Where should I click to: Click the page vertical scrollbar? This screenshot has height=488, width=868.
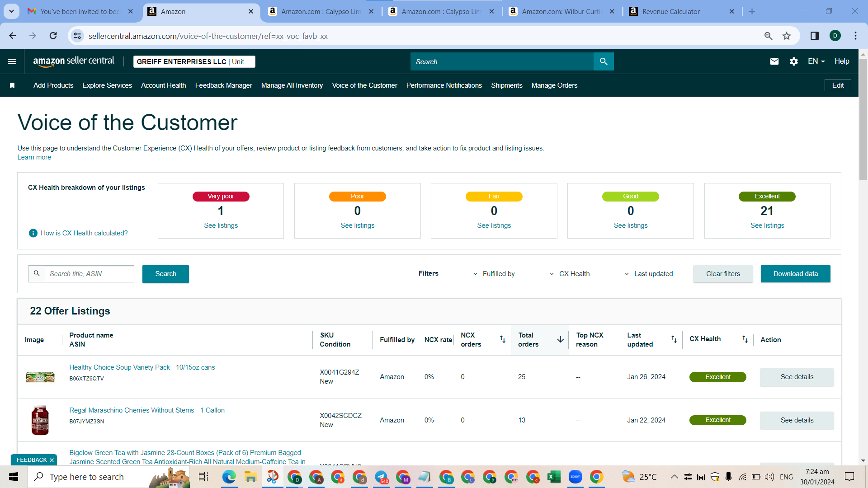(x=863, y=120)
